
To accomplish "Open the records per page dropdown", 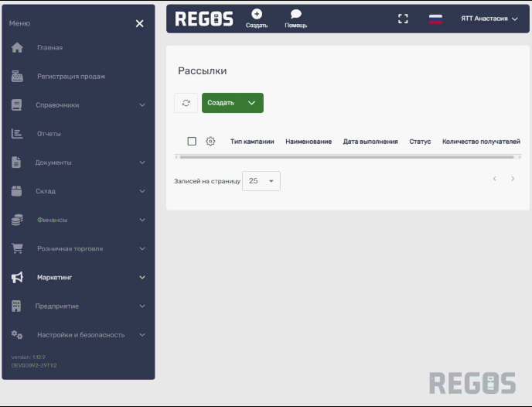I will tap(261, 181).
